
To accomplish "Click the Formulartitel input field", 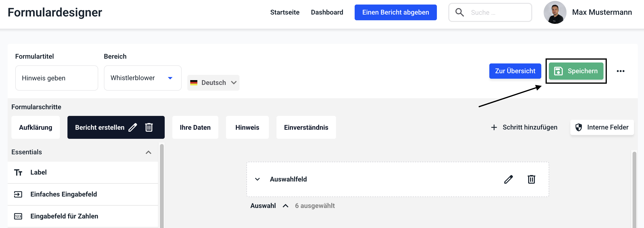I will (56, 78).
